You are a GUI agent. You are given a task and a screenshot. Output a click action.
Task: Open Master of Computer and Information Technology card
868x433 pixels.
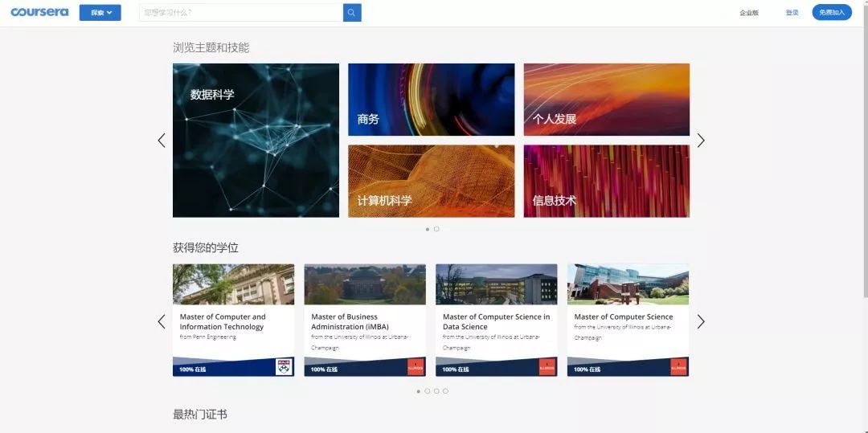234,321
